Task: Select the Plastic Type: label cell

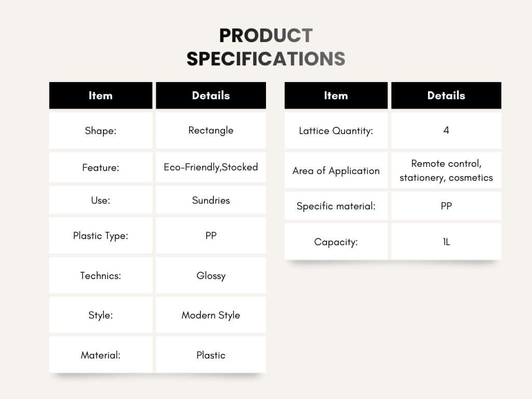Action: (101, 236)
